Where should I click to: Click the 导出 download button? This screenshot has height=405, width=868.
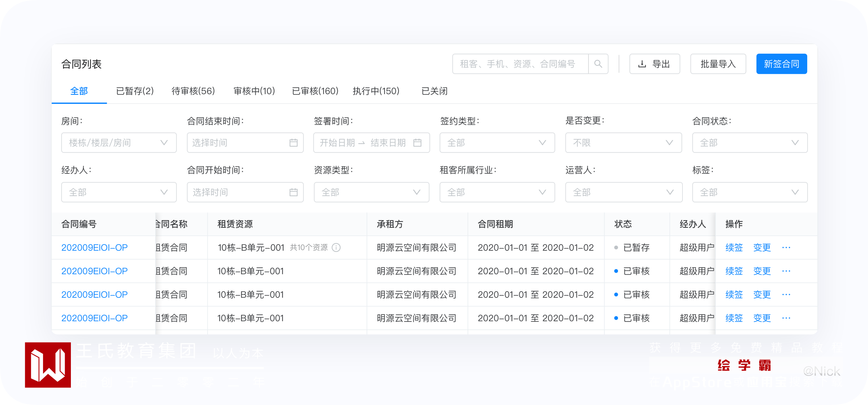(x=654, y=64)
